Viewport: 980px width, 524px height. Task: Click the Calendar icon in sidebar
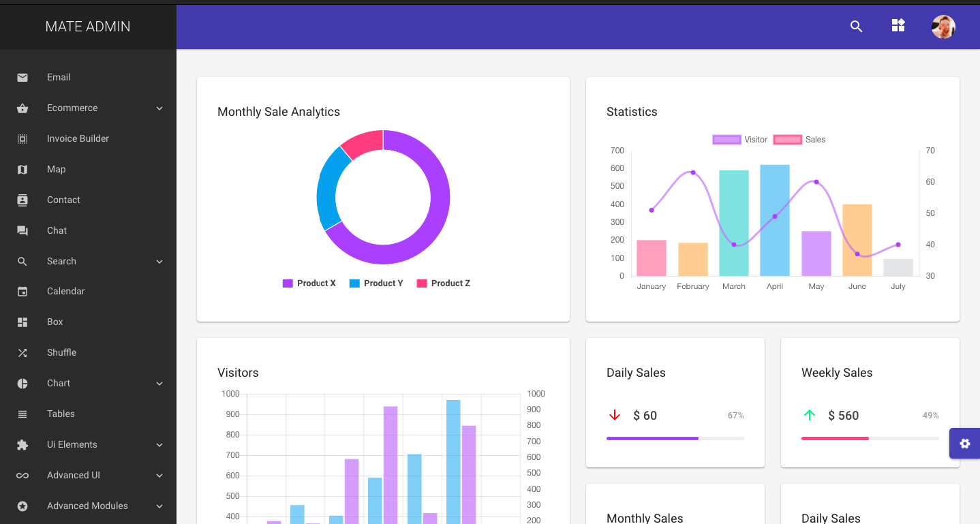22,292
